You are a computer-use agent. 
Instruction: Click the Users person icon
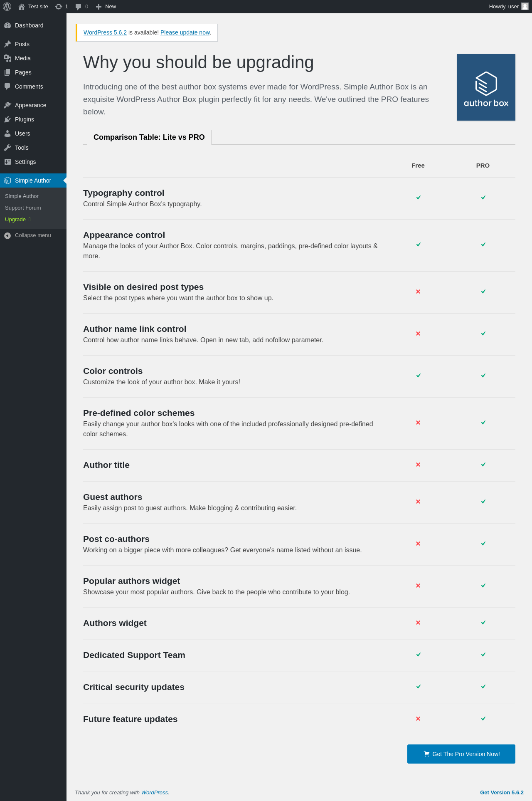(x=7, y=133)
